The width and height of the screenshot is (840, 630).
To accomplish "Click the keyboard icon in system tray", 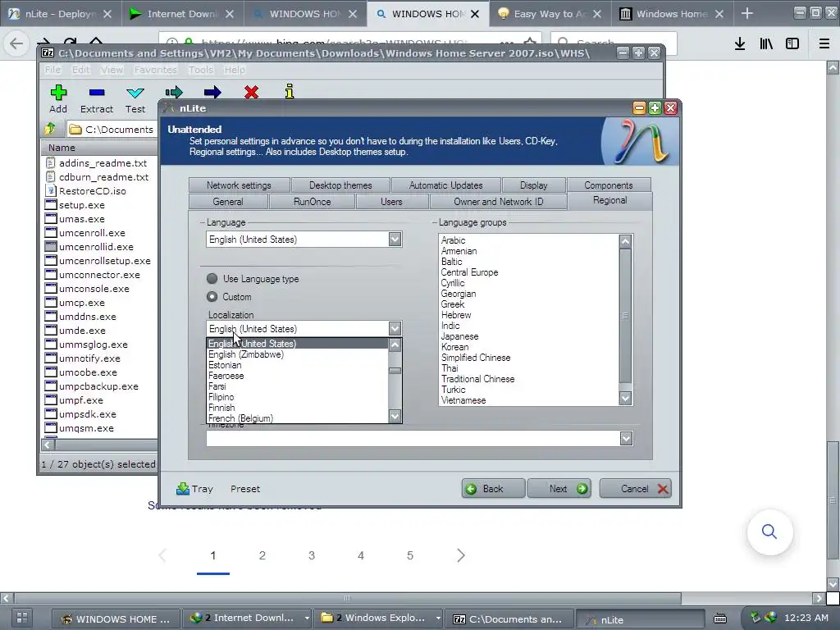I will [x=720, y=619].
